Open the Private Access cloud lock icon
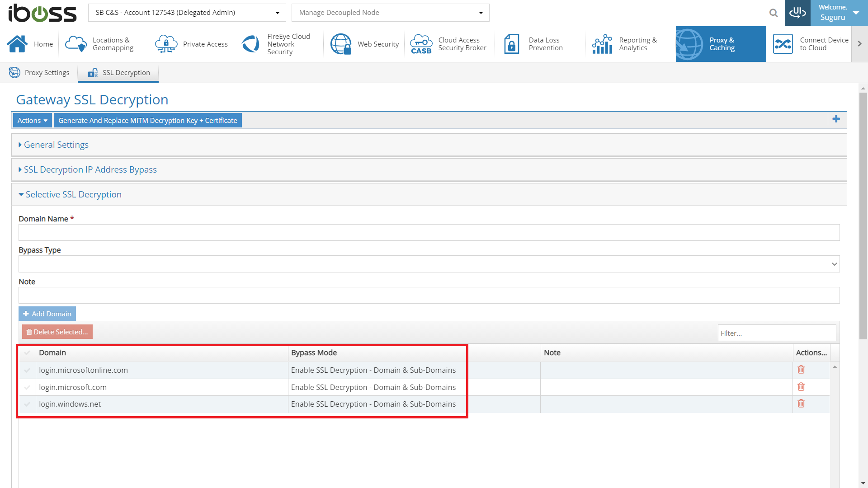Image resolution: width=868 pixels, height=488 pixels. (166, 44)
